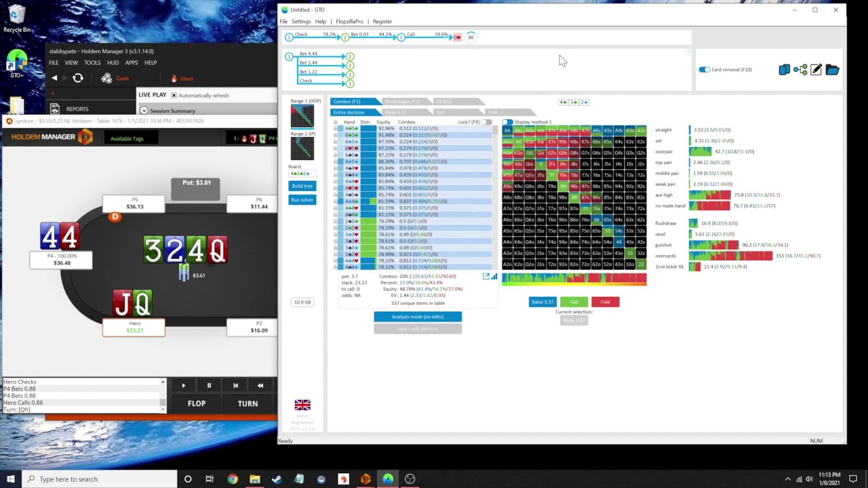The image size is (868, 488).
Task: Toggle the Card removal (F10) switch
Action: pyautogui.click(x=704, y=70)
